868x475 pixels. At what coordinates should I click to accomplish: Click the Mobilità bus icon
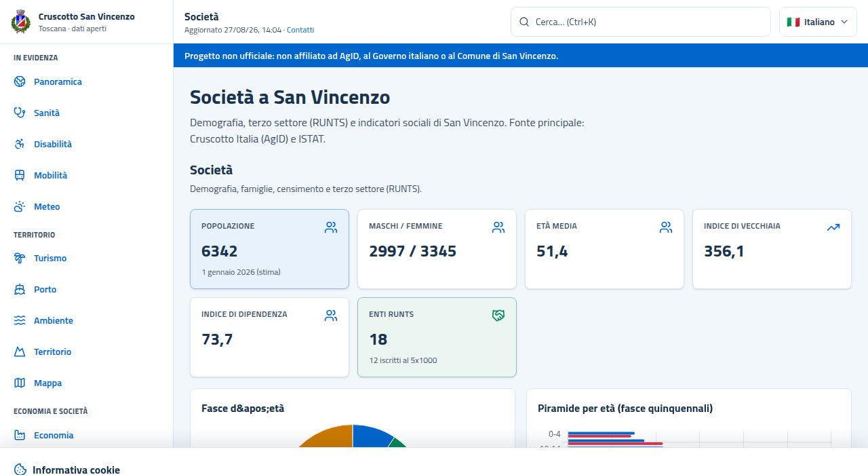tap(20, 175)
